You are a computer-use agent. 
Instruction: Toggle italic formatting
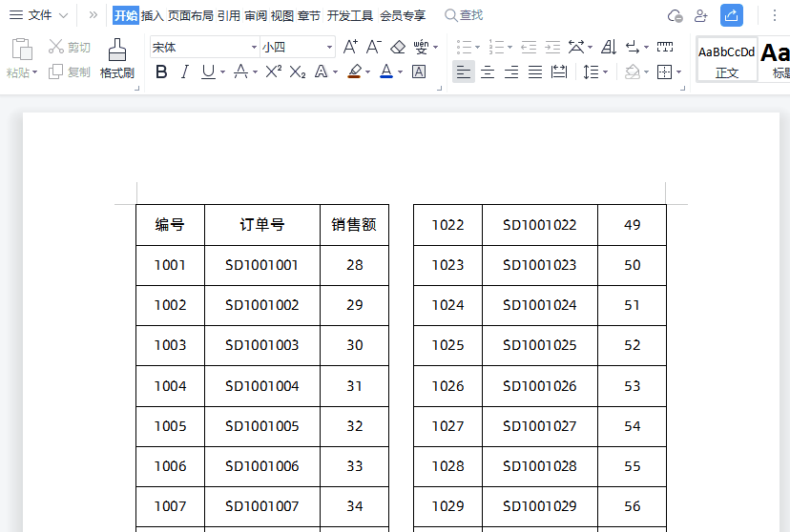(185, 72)
